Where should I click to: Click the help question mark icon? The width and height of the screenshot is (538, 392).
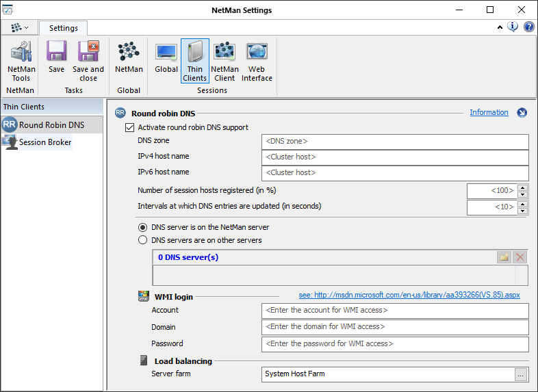pyautogui.click(x=529, y=27)
